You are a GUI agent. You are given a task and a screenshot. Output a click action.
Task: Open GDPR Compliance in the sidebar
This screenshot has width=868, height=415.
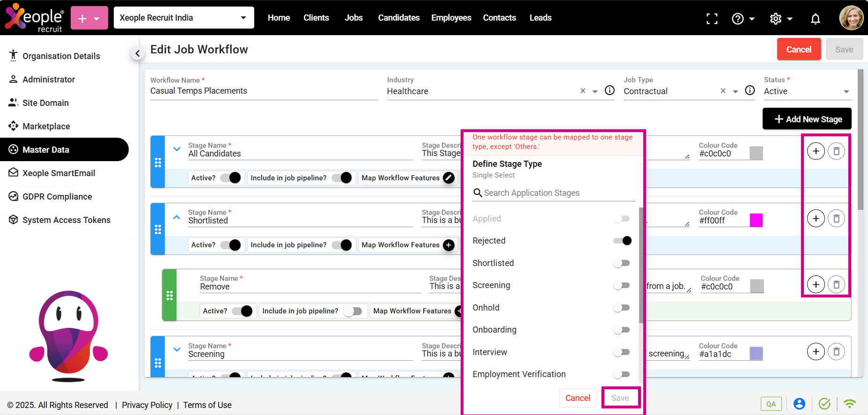point(57,197)
